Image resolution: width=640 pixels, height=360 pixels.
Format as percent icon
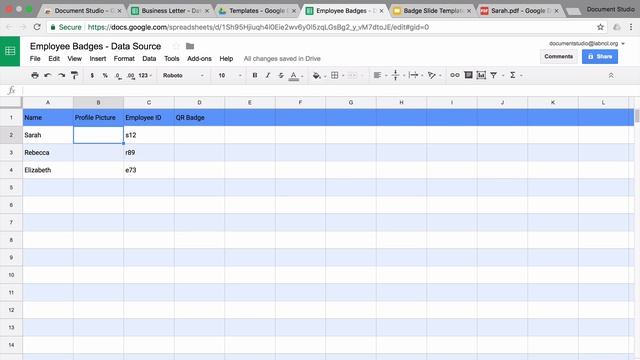pos(105,75)
